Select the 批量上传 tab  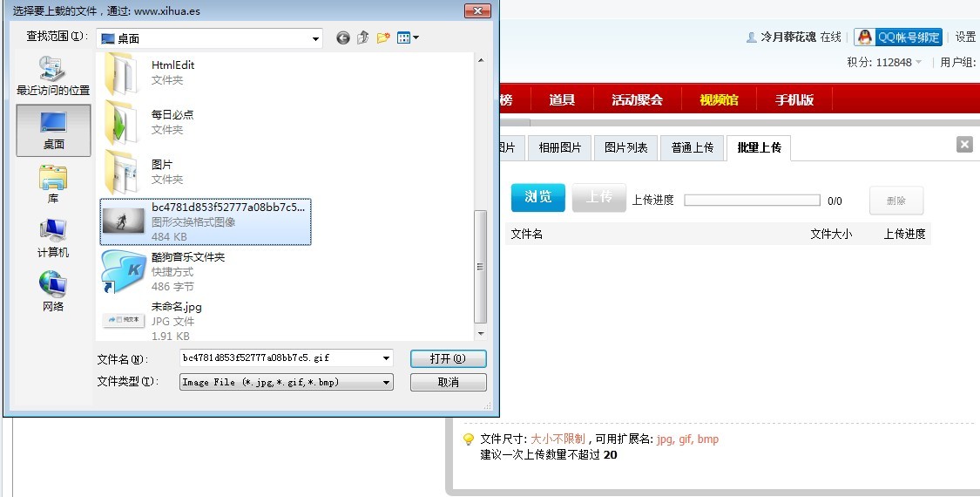(x=759, y=147)
